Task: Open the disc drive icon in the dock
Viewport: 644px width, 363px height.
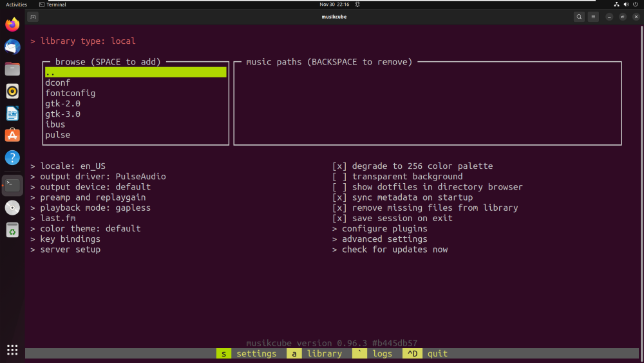Action: coord(12,208)
